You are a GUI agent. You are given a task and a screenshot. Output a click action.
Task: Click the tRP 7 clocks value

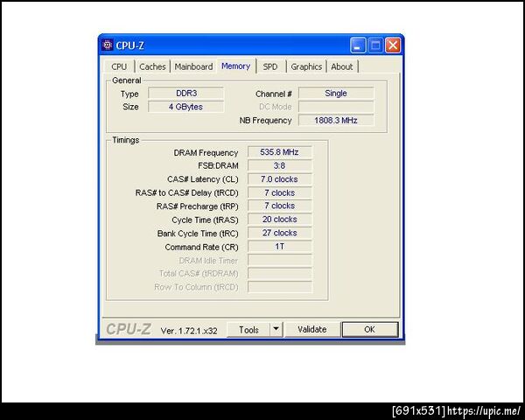[x=280, y=206]
